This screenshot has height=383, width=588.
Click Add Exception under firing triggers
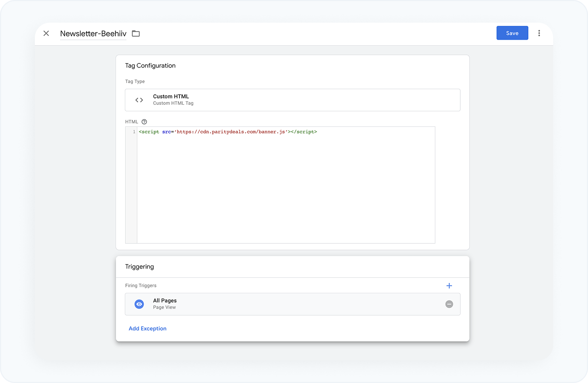pos(147,328)
